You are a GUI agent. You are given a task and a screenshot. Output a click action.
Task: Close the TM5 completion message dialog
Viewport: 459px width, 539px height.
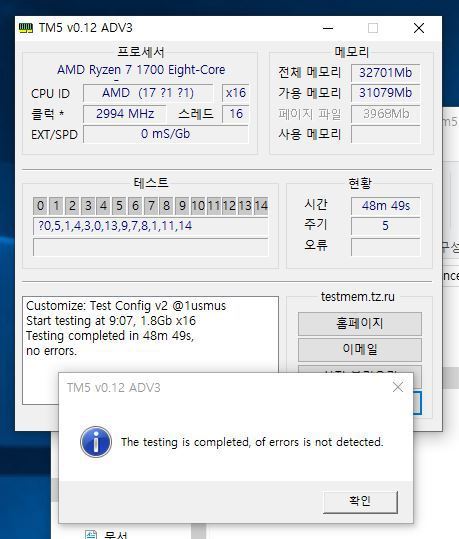398,387
